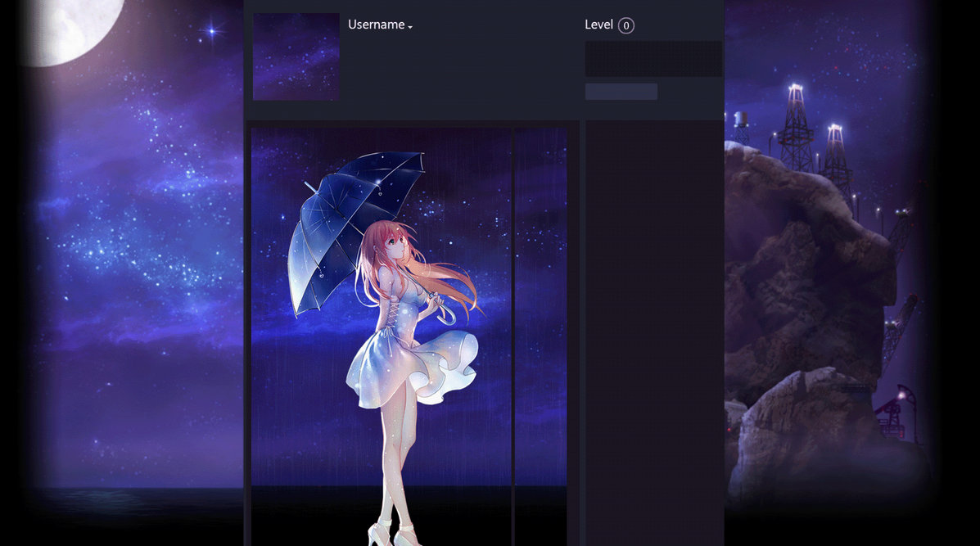
Task: Click the dark badge box under Level
Action: click(x=653, y=59)
